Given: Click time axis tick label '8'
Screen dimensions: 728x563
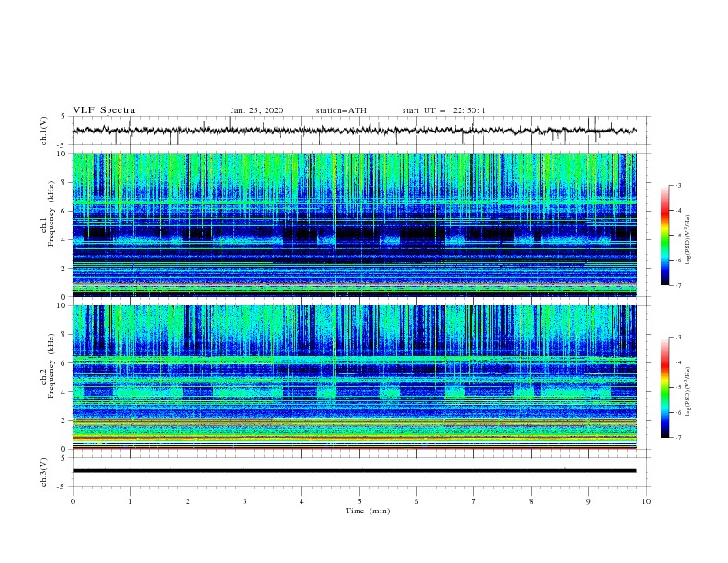Looking at the screenshot, I should click(x=531, y=501).
